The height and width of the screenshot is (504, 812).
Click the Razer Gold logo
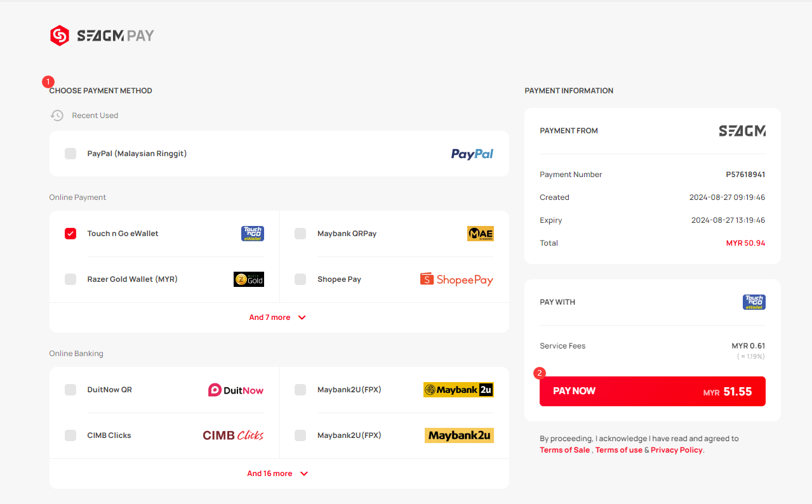tap(249, 279)
